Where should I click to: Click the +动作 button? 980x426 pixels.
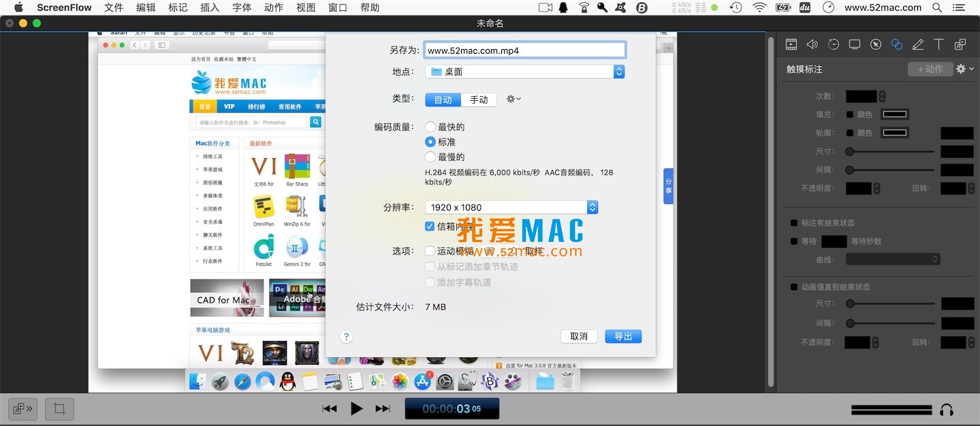pos(930,69)
